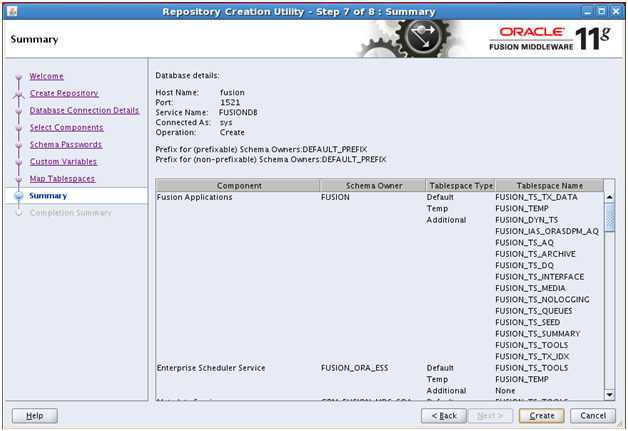This screenshot has width=628, height=431.
Task: Maximize the Repository Creation Utility window
Action: (602, 12)
